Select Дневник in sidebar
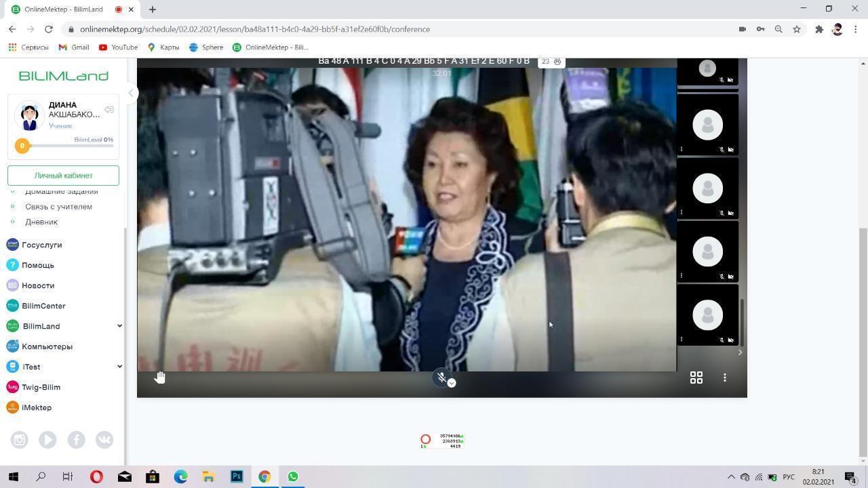The image size is (868, 488). 41,222
